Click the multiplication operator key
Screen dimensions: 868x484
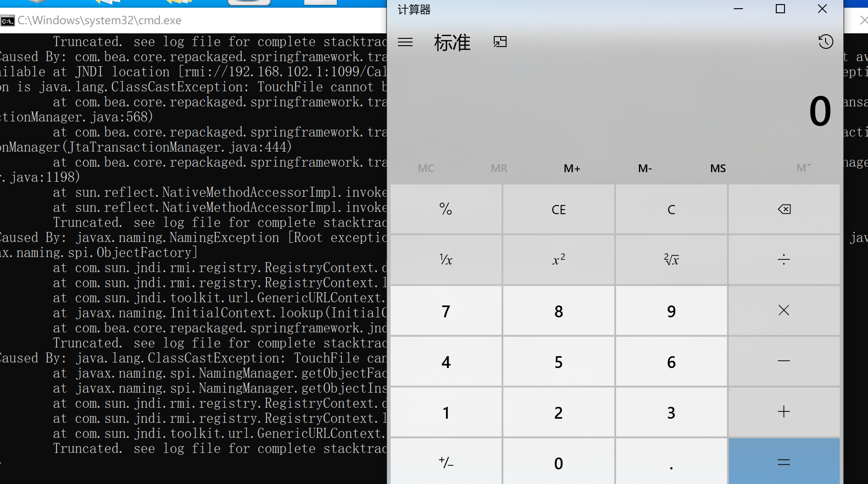[784, 310]
